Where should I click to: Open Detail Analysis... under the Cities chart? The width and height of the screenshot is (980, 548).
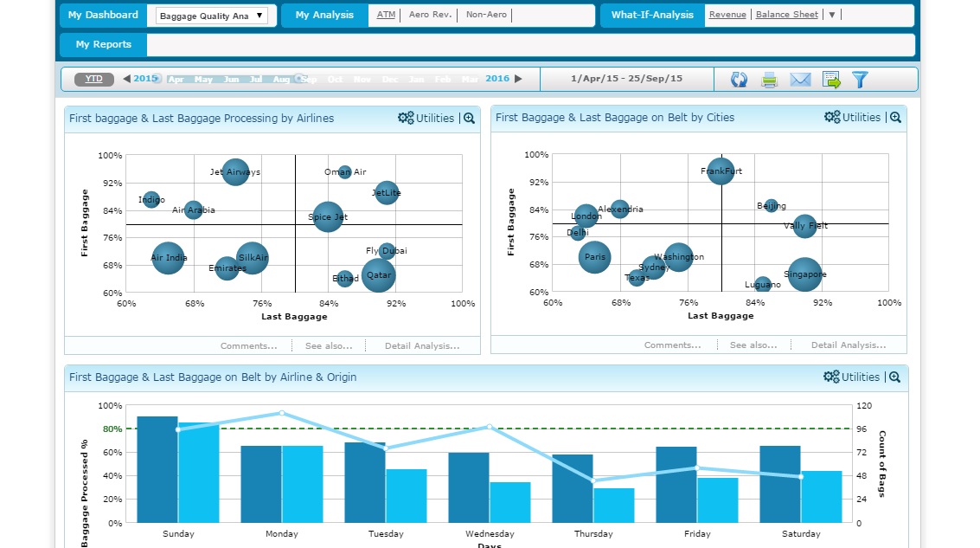(849, 345)
